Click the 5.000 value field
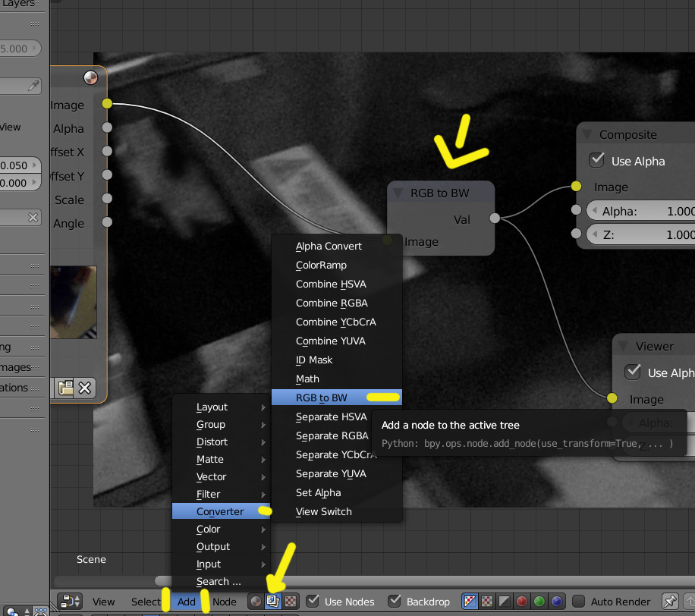 (20, 49)
